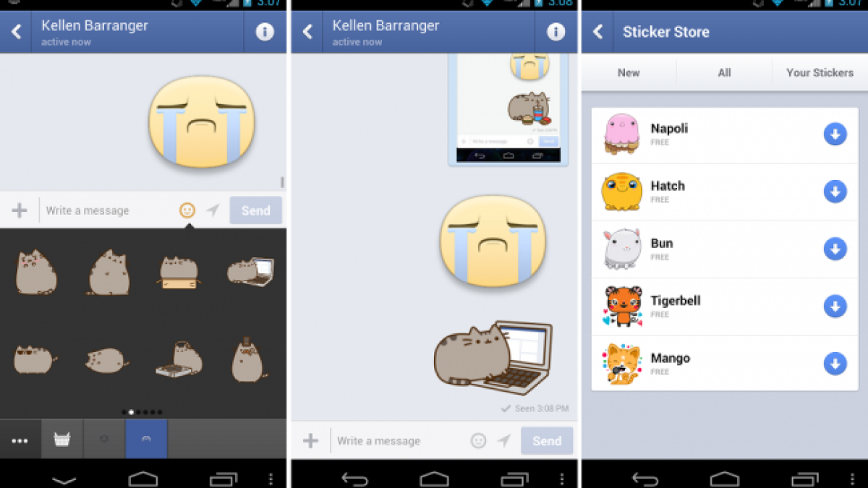Go back from the Sticker Store
The height and width of the screenshot is (488, 868).
click(597, 32)
